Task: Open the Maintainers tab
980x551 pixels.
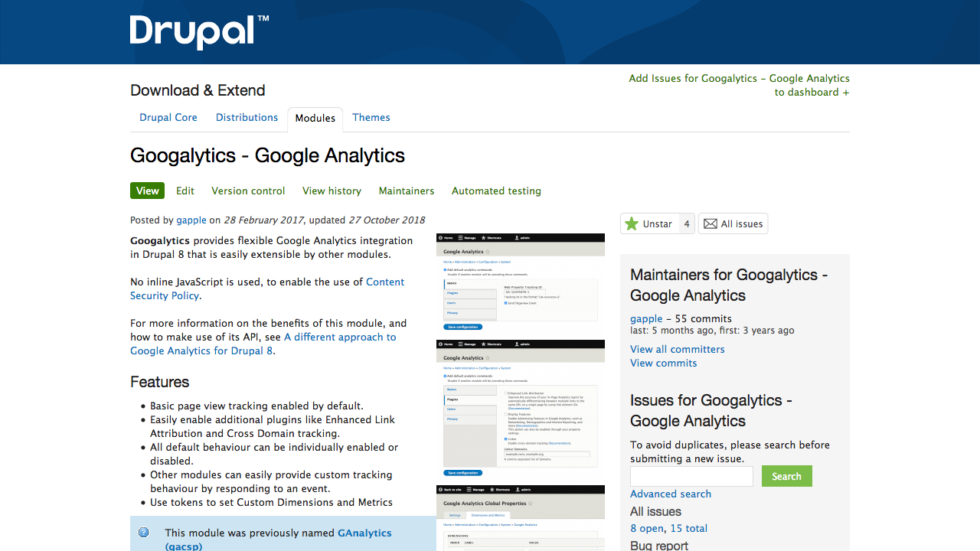Action: (407, 191)
